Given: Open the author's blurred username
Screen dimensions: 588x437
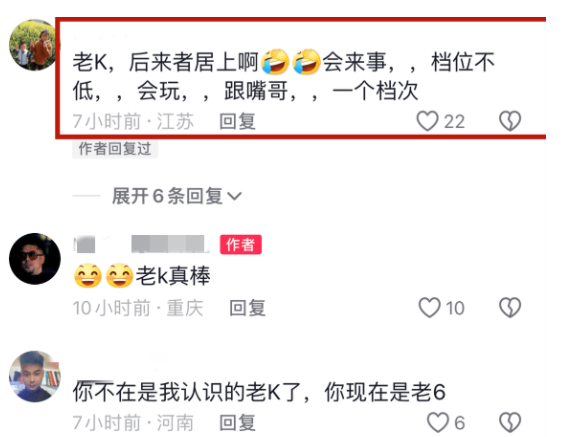Looking at the screenshot, I should click(139, 244).
